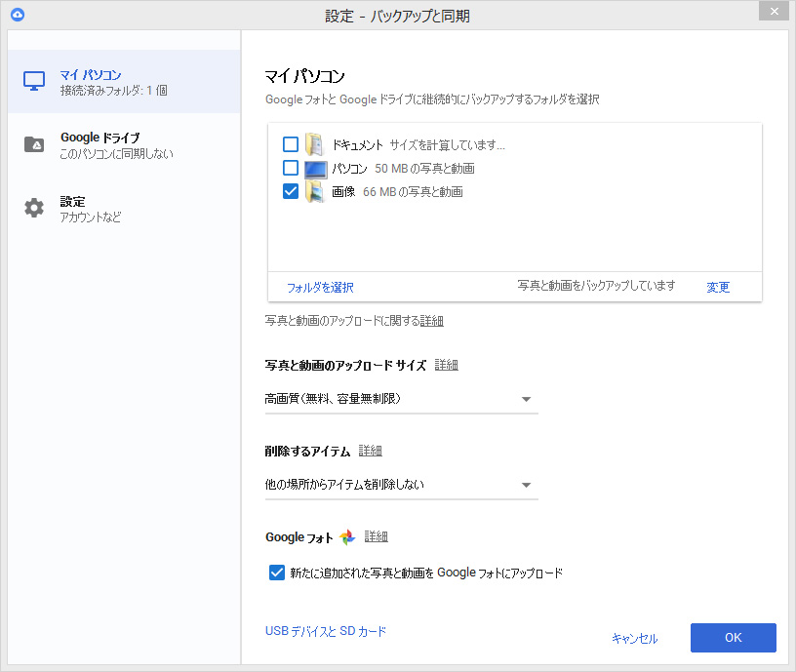The height and width of the screenshot is (672, 796).
Task: Click the gear icon beside 設定
Action: tap(34, 208)
